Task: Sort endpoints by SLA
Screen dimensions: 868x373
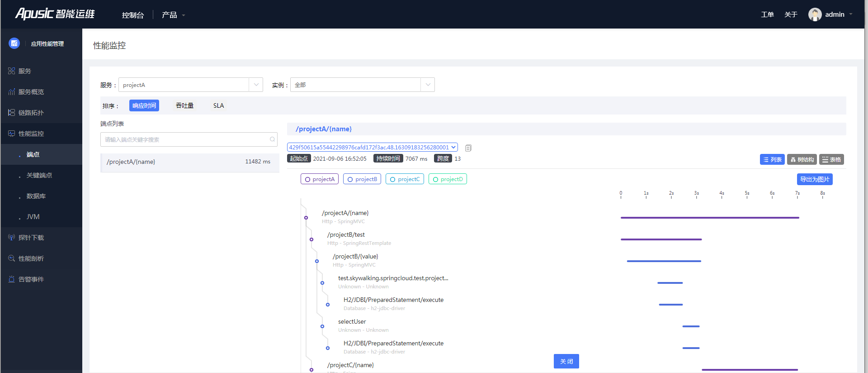Action: click(218, 105)
